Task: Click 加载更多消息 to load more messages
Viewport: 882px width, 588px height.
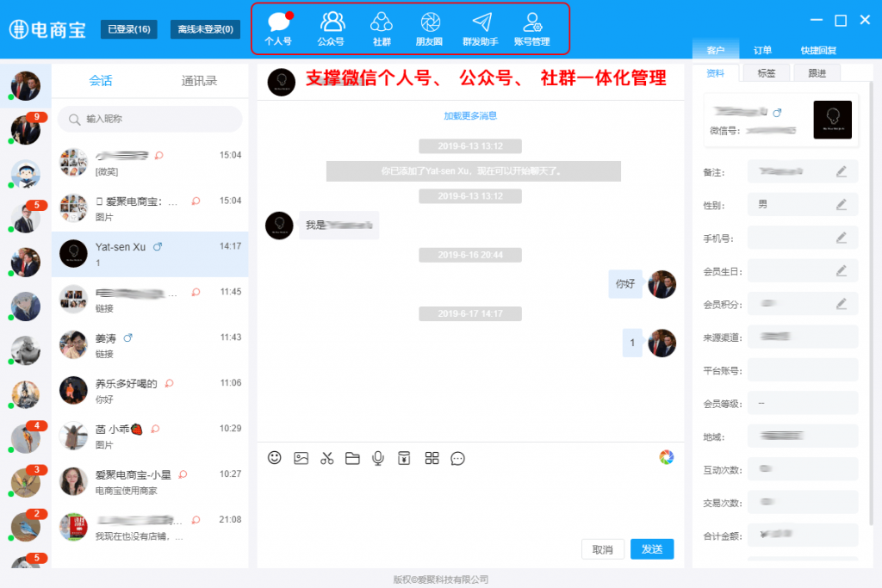Action: (470, 116)
